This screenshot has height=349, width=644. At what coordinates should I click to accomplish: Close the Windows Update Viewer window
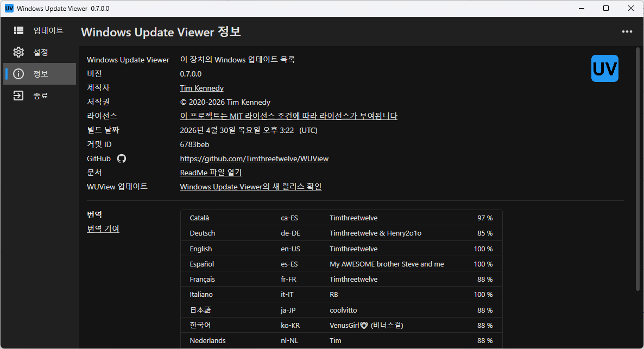click(x=631, y=8)
